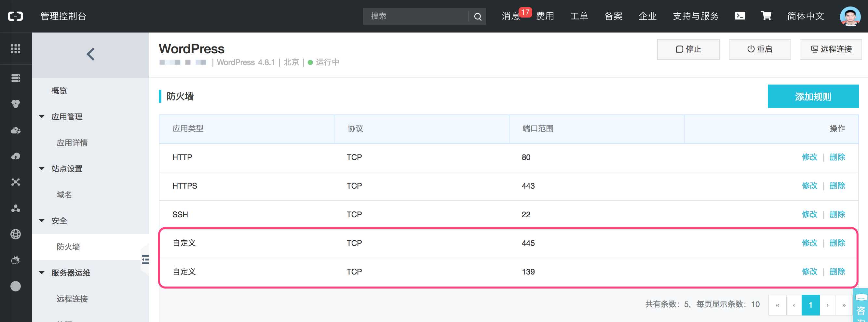Collapse the 站点设置 section
Screen dimensions: 868x322
point(42,168)
